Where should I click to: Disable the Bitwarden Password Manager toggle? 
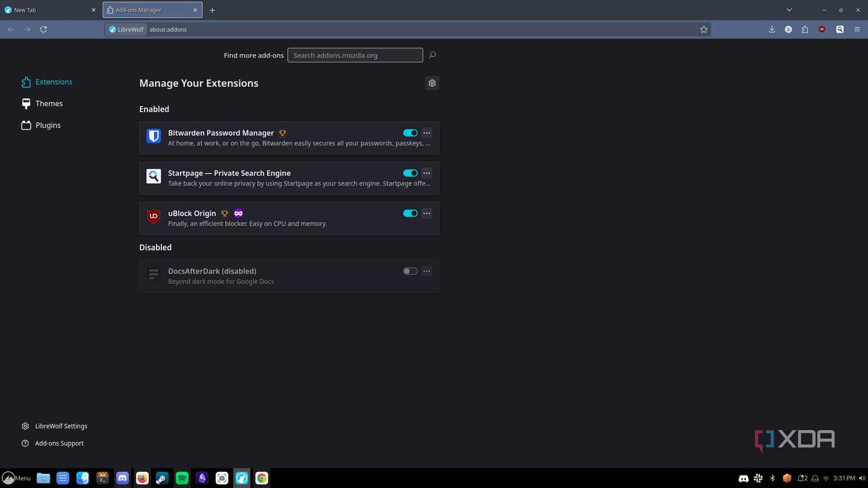point(410,133)
